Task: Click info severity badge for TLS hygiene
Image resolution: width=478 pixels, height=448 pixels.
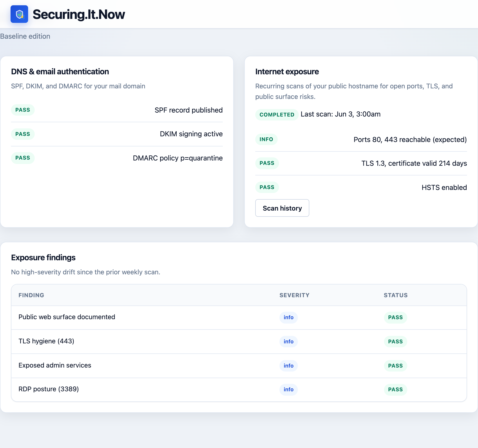Action: [288, 341]
